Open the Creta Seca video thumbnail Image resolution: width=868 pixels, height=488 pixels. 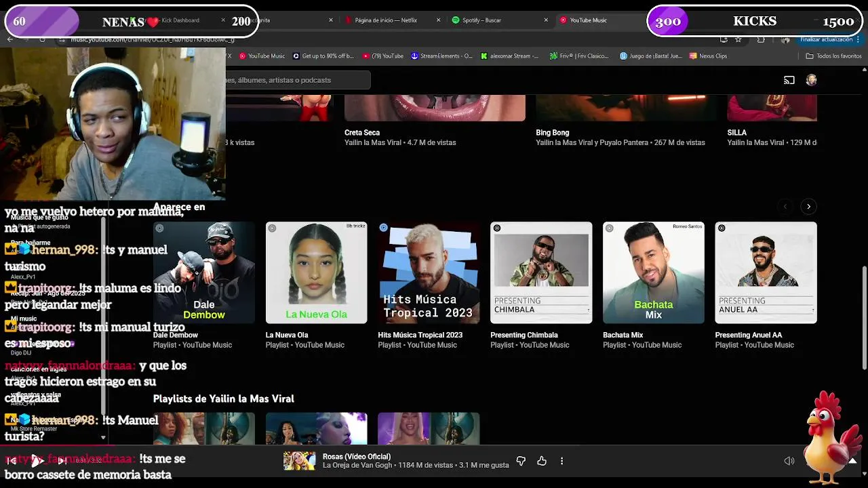tap(435, 108)
